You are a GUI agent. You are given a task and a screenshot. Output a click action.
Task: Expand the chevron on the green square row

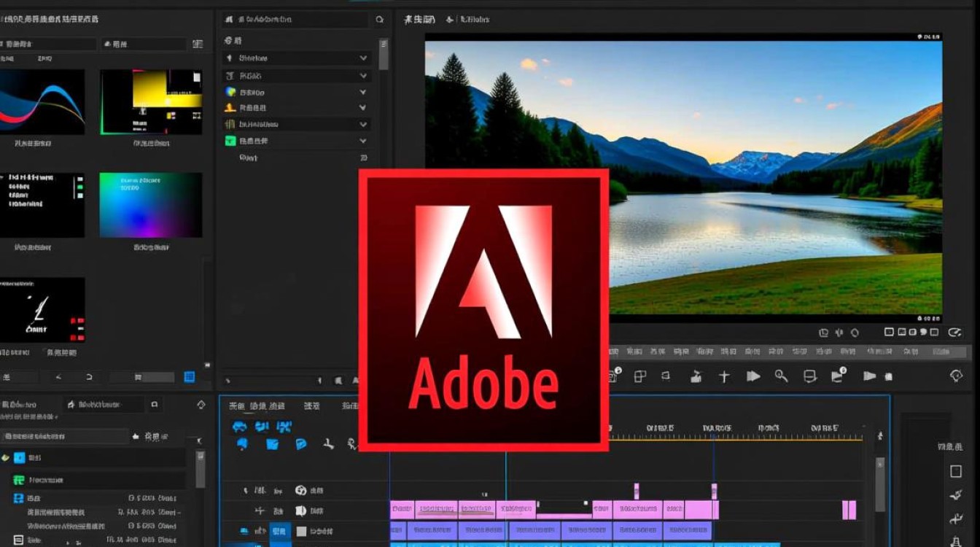pyautogui.click(x=363, y=141)
